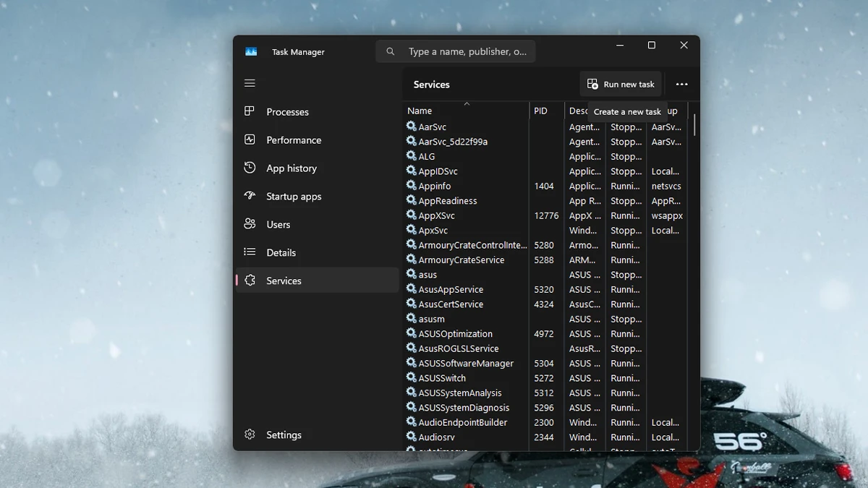Viewport: 868px width, 488px height.
Task: Click the gear icon beside AppIDSvc
Action: 411,171
